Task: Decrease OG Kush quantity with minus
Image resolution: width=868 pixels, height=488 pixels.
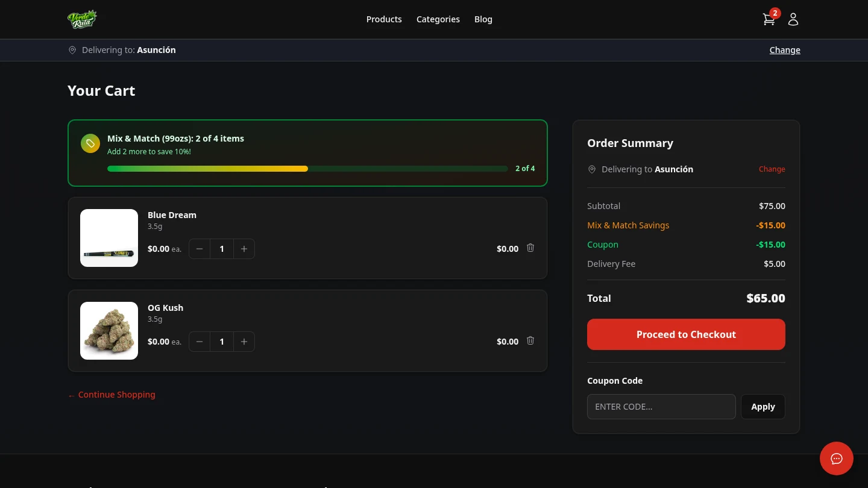Action: (x=200, y=342)
